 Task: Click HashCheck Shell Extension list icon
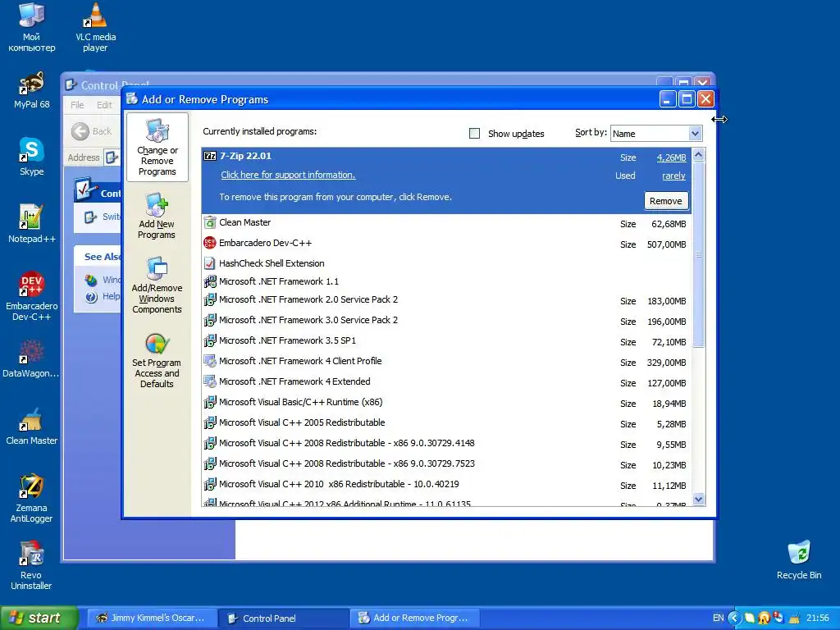(210, 263)
